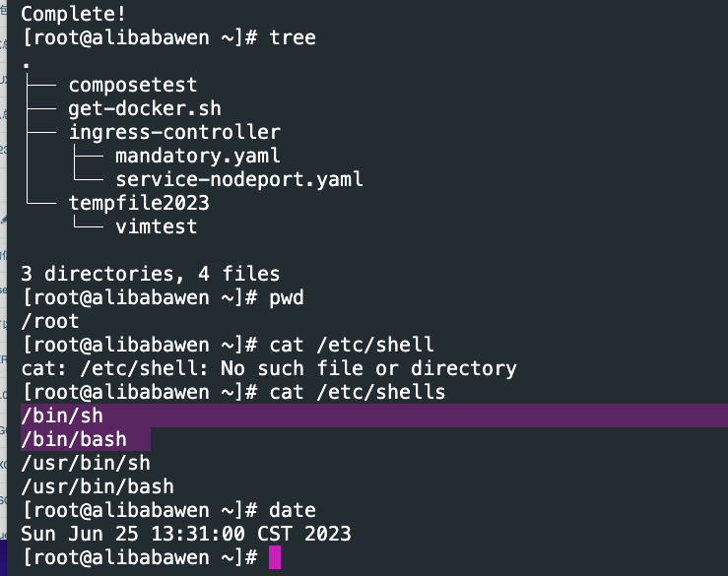
Task: Select get-docker.sh in tree output
Action: (x=145, y=108)
